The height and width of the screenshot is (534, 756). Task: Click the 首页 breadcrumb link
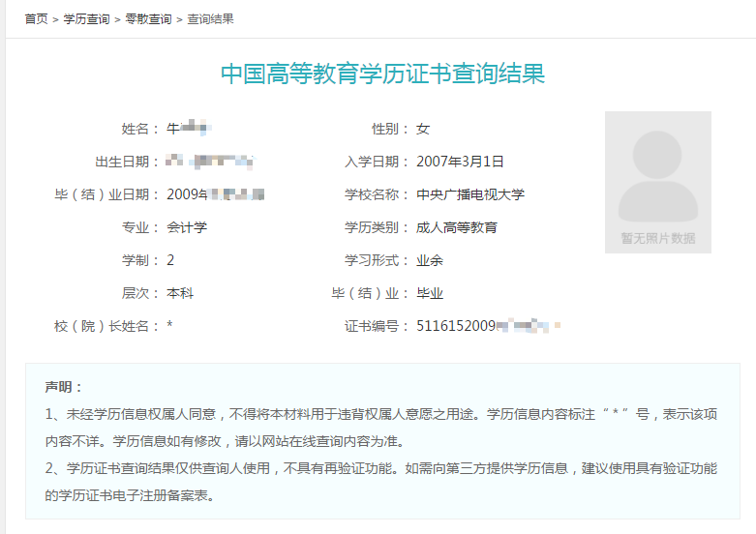click(36, 18)
